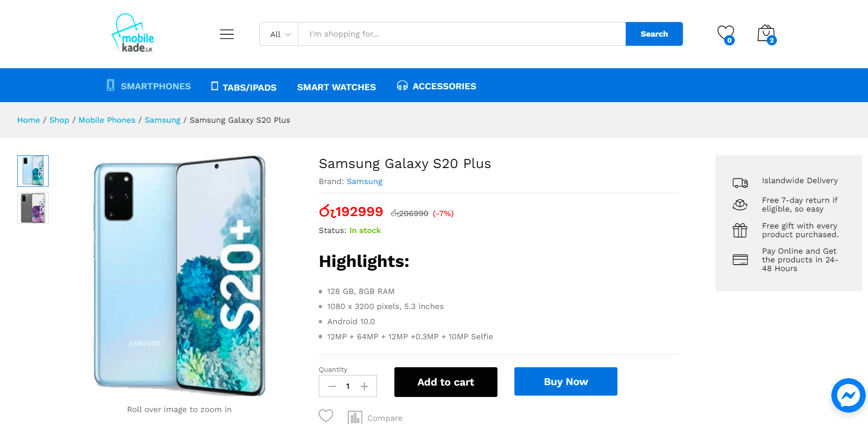Expand the All categories dropdown
Viewport: 868px width, 424px height.
point(279,34)
